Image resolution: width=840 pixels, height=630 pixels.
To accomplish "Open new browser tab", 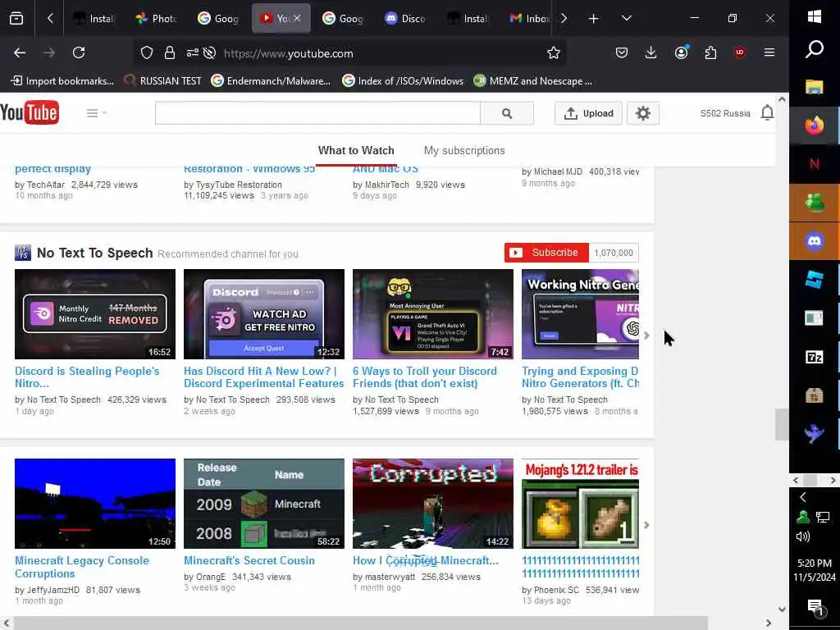I will [x=594, y=19].
